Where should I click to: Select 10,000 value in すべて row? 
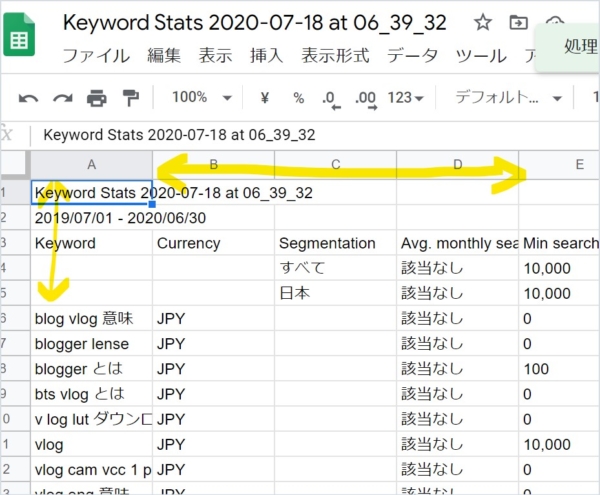559,268
